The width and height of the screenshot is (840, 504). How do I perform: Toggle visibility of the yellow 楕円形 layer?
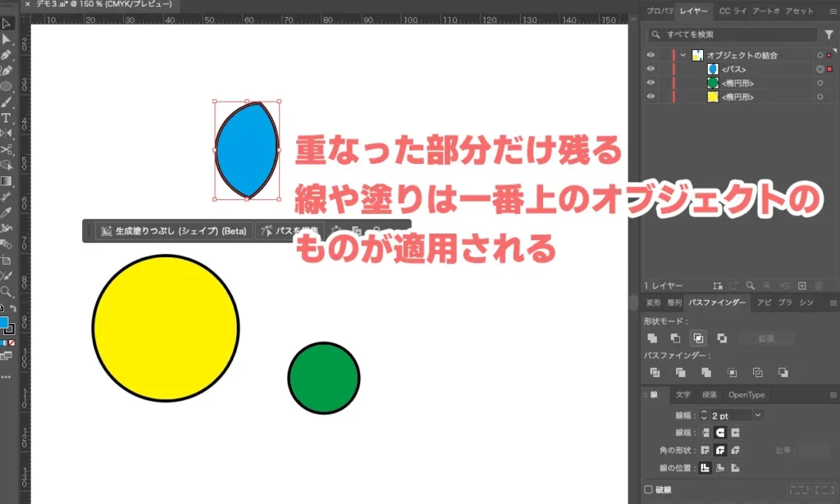coord(651,98)
